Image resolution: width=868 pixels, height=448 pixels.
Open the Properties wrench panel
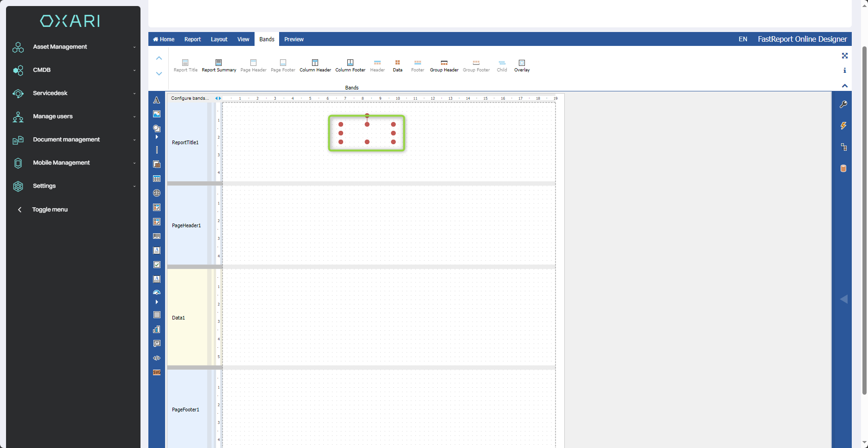tap(843, 104)
